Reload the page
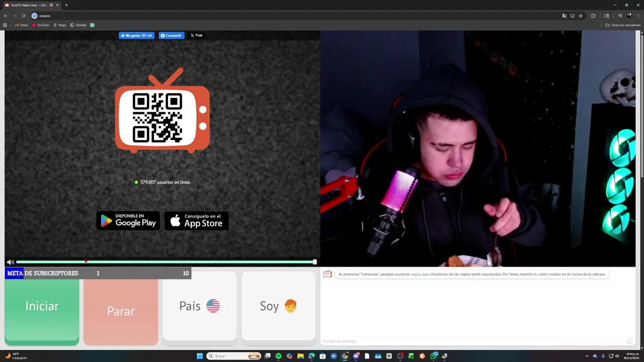Image resolution: width=644 pixels, height=362 pixels. [x=24, y=16]
